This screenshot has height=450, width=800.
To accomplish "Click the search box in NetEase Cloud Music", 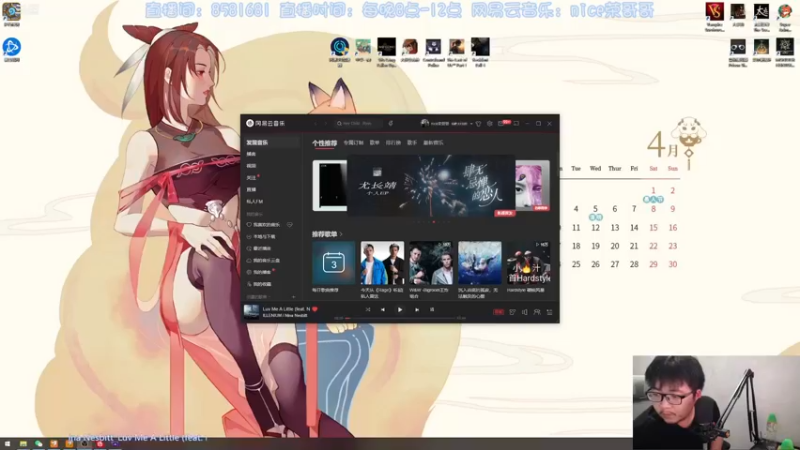I will pos(358,123).
